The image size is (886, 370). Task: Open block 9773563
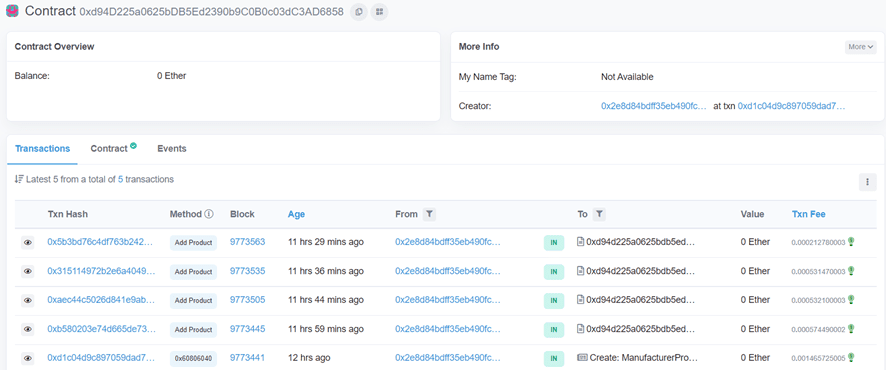click(x=247, y=242)
